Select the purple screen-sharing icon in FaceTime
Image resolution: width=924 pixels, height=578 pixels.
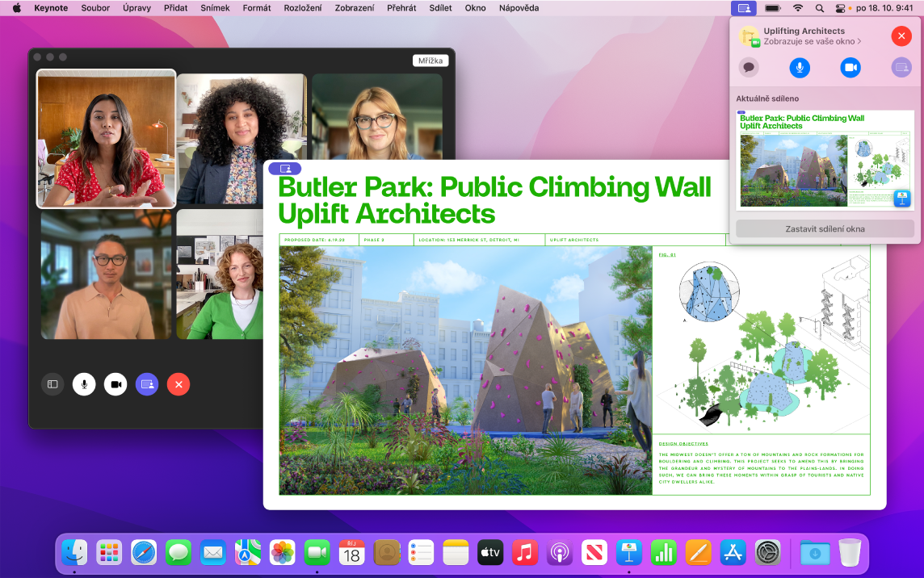click(147, 384)
